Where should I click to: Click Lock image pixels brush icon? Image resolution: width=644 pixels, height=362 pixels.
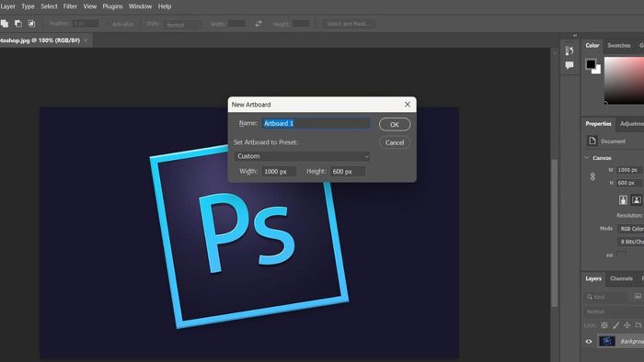(x=615, y=325)
